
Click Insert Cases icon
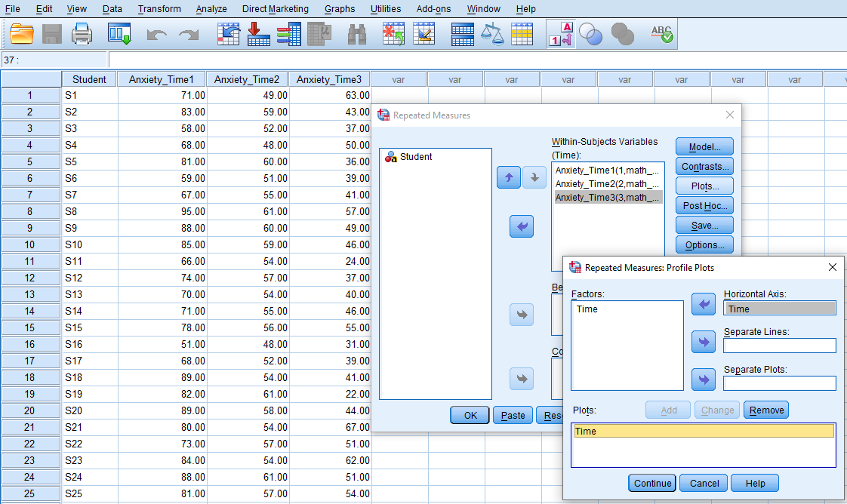click(393, 34)
